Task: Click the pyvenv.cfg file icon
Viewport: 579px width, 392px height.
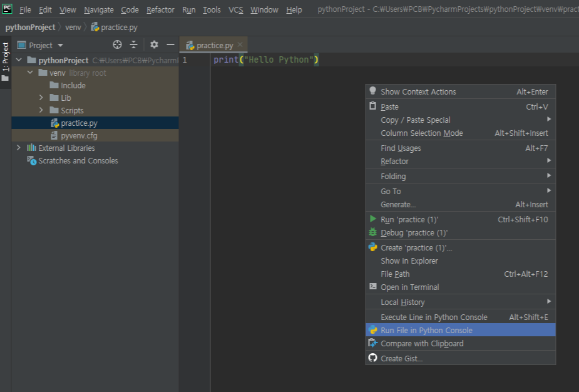Action: tap(54, 136)
